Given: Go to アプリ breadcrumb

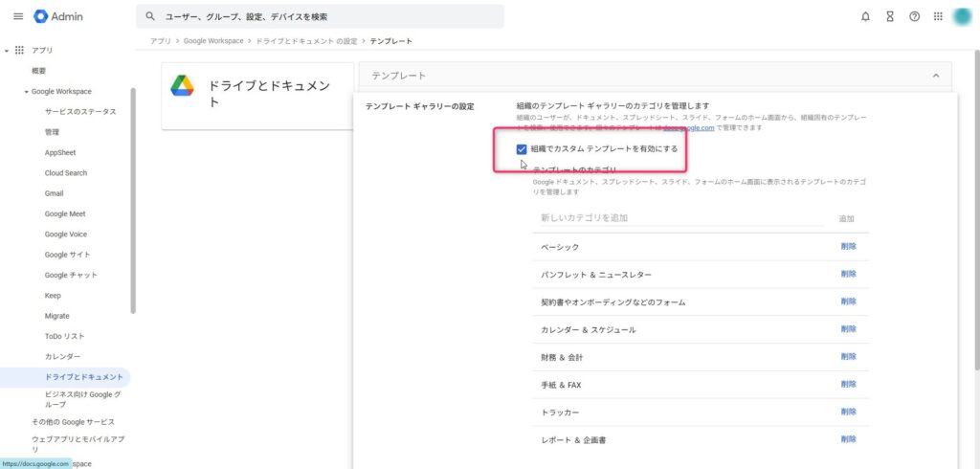Looking at the screenshot, I should pos(160,41).
